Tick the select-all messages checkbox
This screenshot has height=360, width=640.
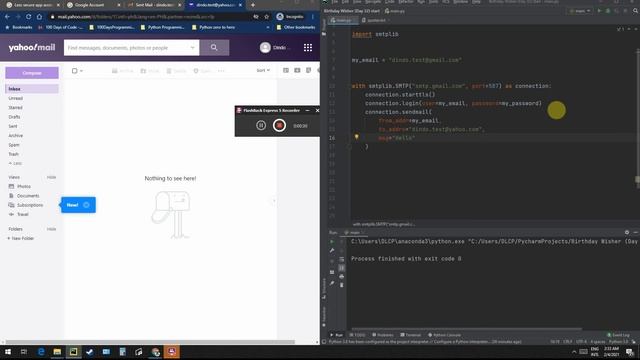[x=74, y=71]
